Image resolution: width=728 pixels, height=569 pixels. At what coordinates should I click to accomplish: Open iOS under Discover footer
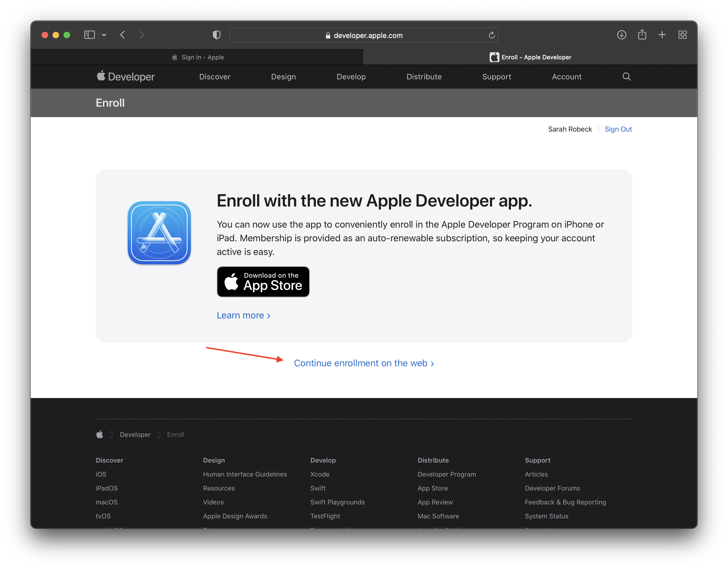pyautogui.click(x=101, y=474)
